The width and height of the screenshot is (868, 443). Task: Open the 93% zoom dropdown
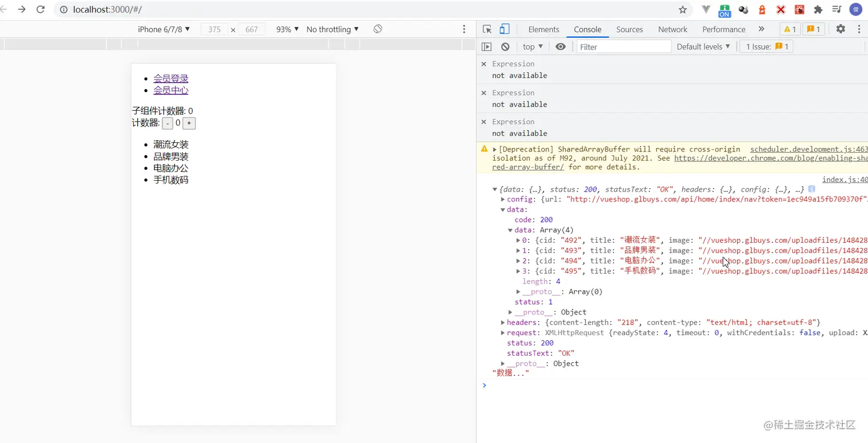click(288, 29)
